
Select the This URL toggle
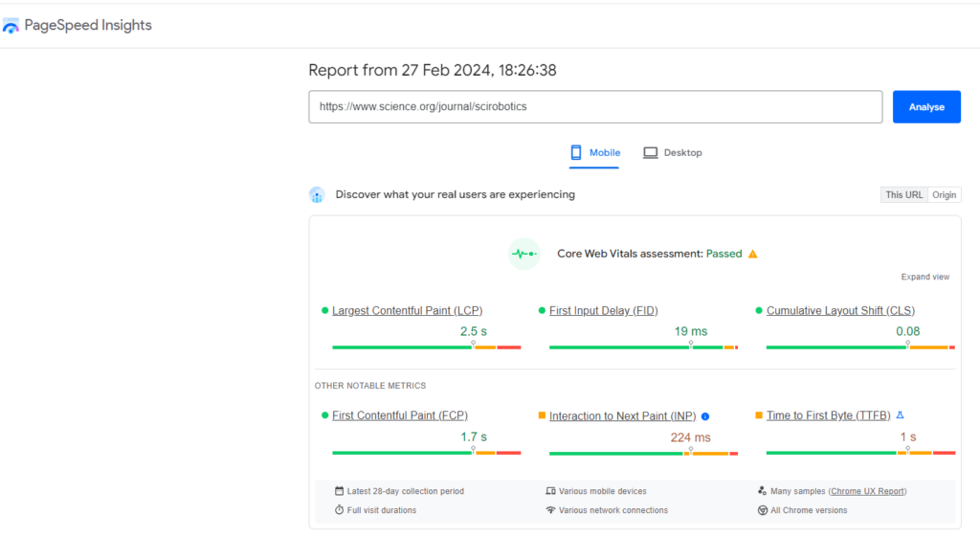click(x=903, y=195)
